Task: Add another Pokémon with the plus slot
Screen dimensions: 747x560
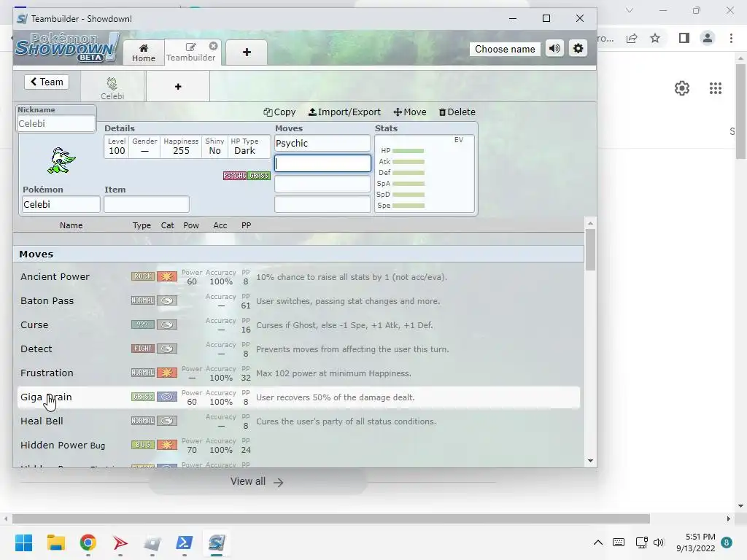Action: (178, 87)
